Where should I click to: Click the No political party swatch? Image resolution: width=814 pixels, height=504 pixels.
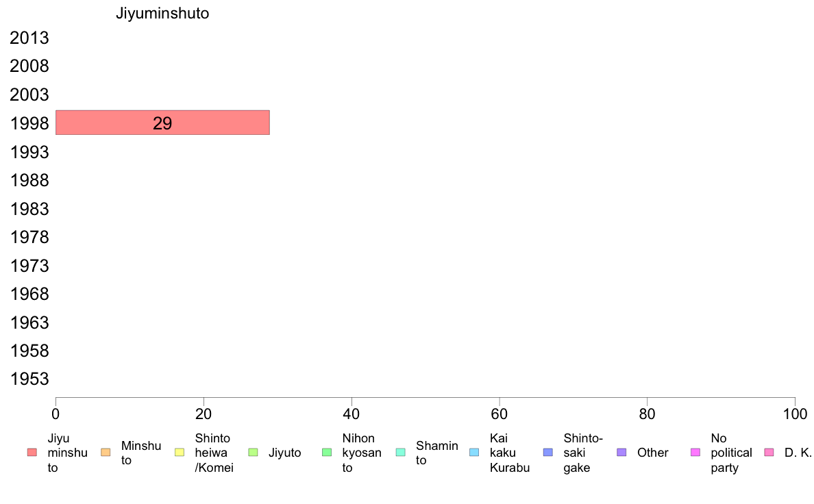click(x=695, y=453)
